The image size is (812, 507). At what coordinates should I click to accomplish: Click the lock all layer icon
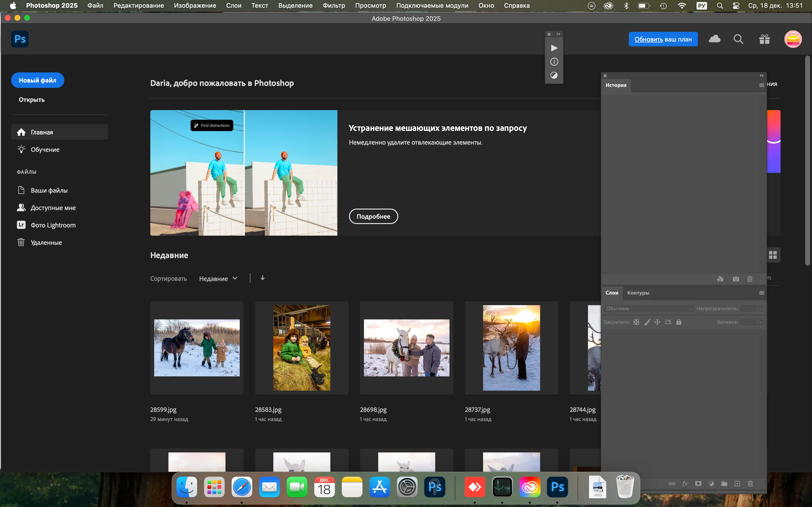click(x=679, y=322)
